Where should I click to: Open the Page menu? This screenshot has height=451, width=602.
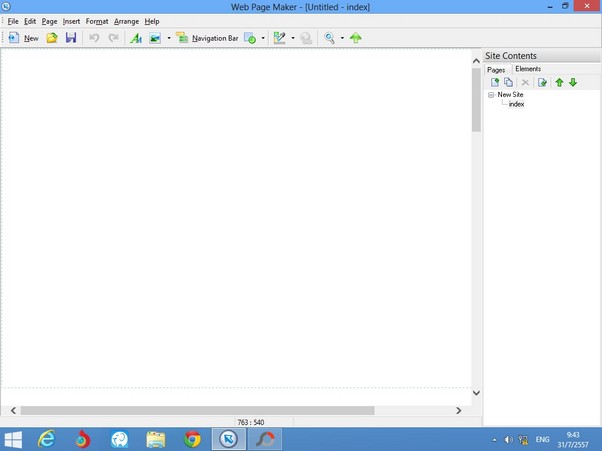click(49, 21)
